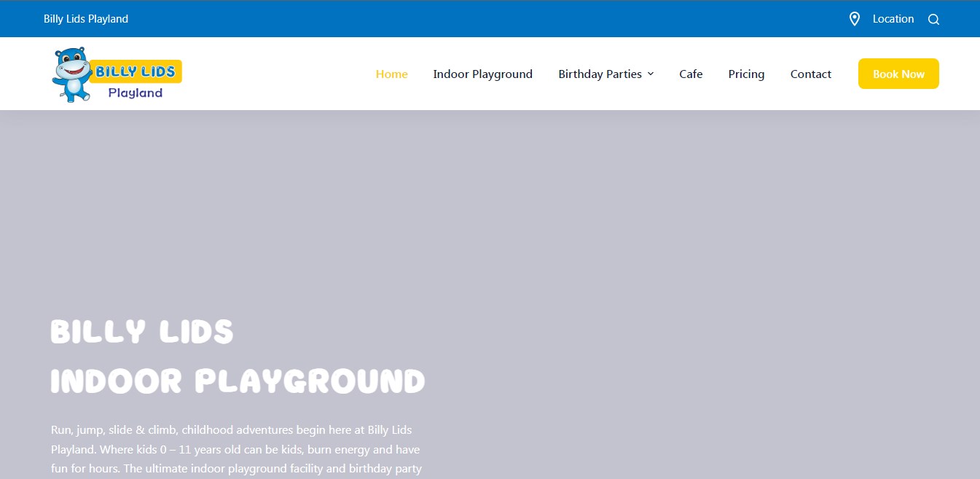980x479 pixels.
Task: Open the Pricing page
Action: point(746,74)
